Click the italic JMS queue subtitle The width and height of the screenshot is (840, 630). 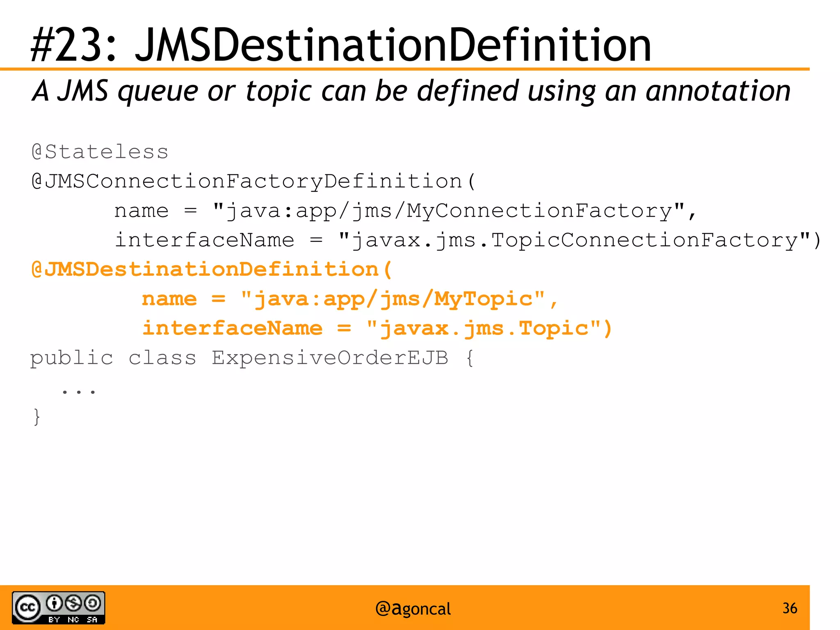(x=411, y=91)
